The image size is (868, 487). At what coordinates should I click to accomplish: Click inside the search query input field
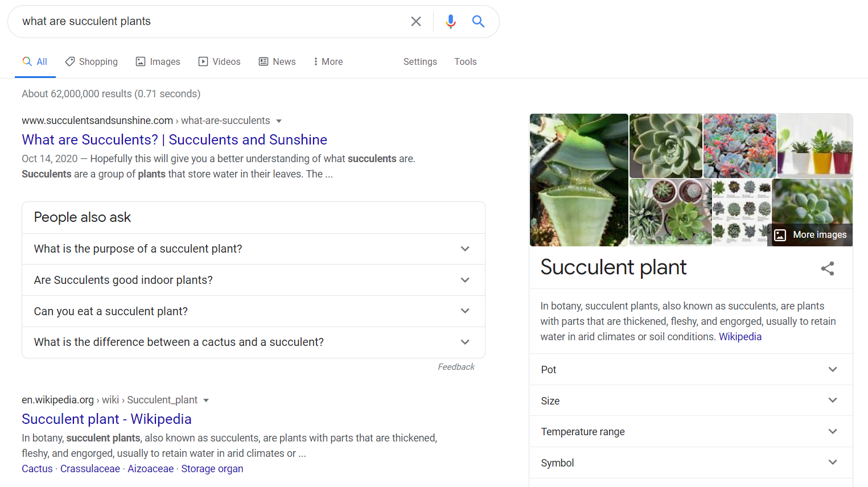pos(211,22)
